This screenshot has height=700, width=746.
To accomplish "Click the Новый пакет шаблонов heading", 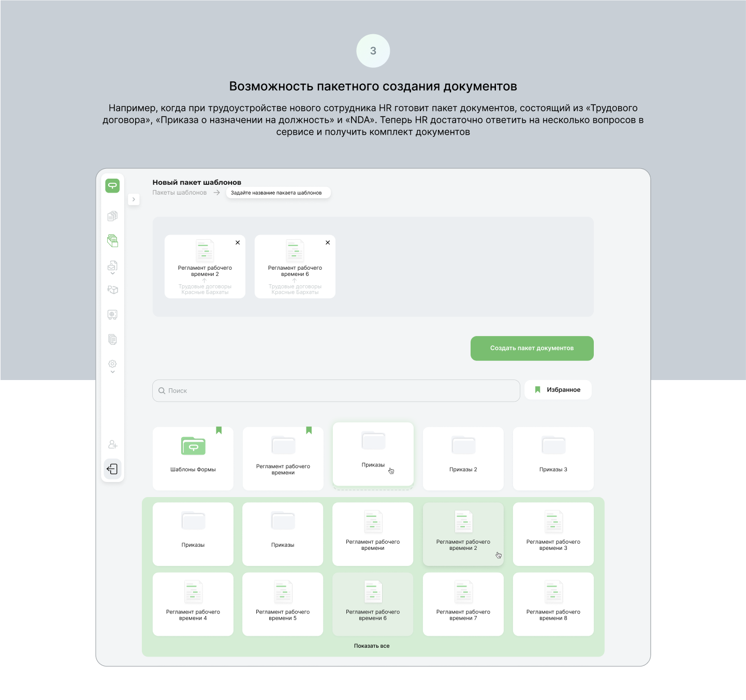I will (197, 182).
